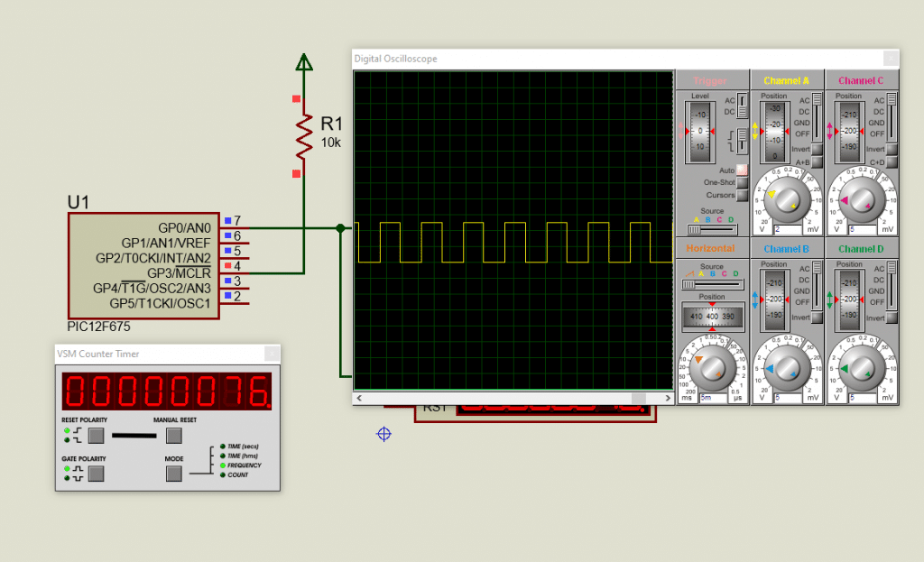Toggle the A+B button in Channel A
Image resolution: width=924 pixels, height=562 pixels.
[817, 162]
